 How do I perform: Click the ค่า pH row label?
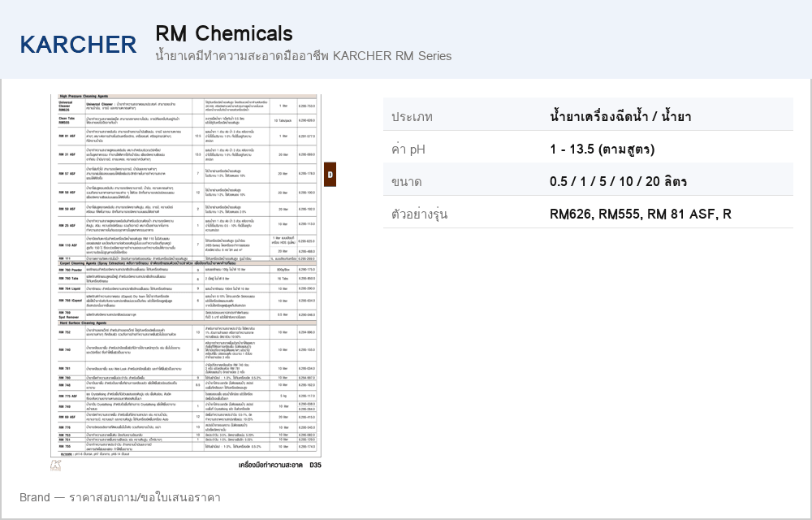click(408, 149)
